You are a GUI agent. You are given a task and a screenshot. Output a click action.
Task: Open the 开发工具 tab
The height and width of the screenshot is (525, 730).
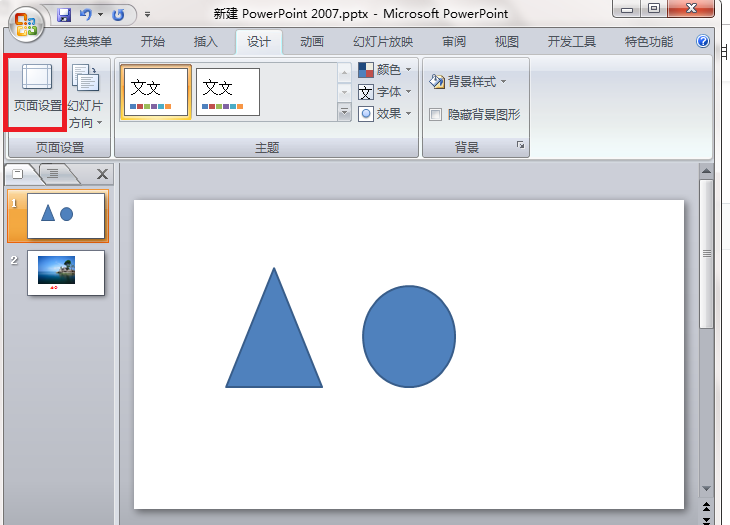pos(571,42)
